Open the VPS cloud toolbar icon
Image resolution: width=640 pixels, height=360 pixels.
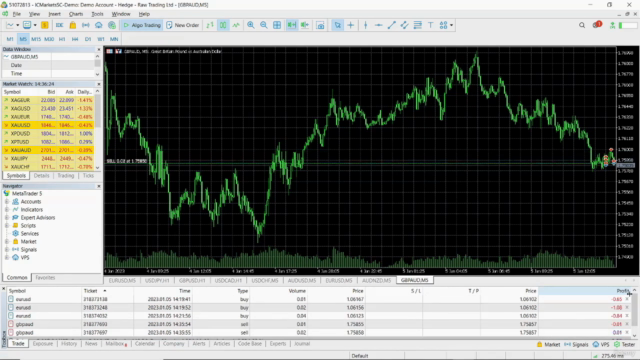99,25
